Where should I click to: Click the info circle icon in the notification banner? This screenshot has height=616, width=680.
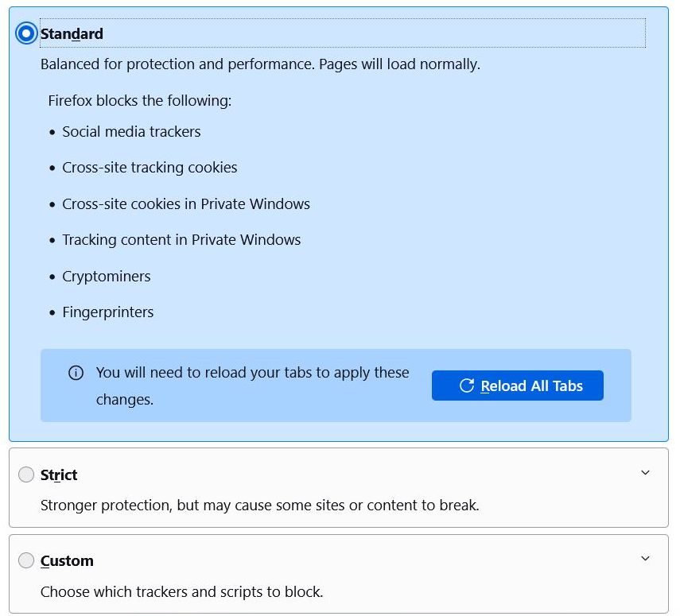click(x=76, y=372)
